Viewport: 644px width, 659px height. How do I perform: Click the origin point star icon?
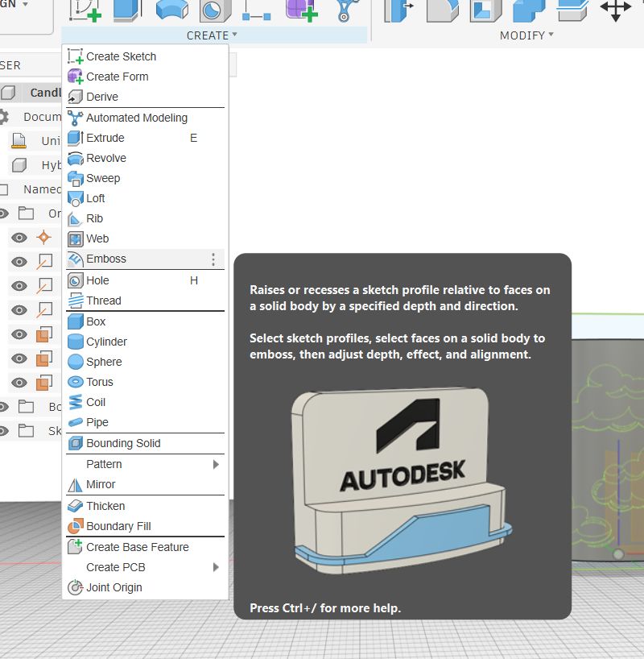[x=43, y=238]
